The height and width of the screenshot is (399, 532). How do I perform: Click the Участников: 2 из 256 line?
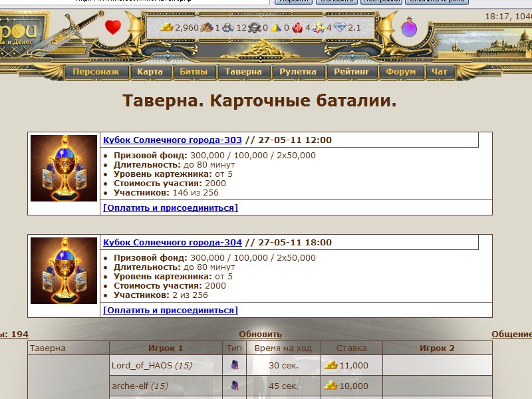point(161,295)
